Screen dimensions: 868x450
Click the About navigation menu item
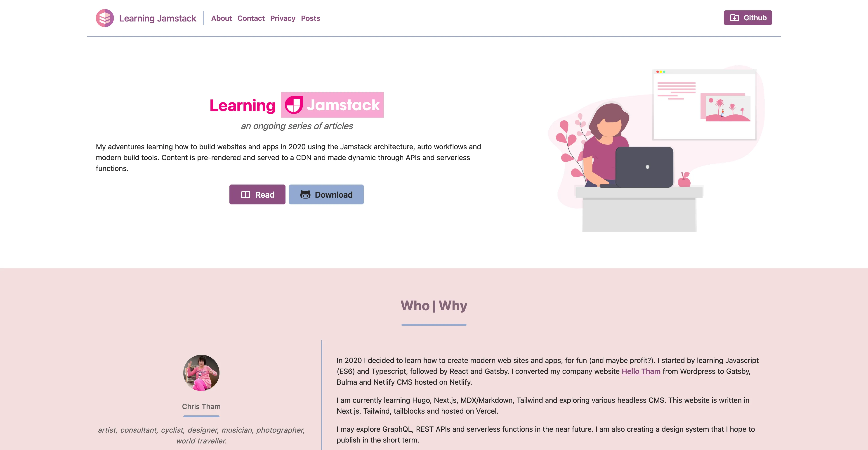221,18
